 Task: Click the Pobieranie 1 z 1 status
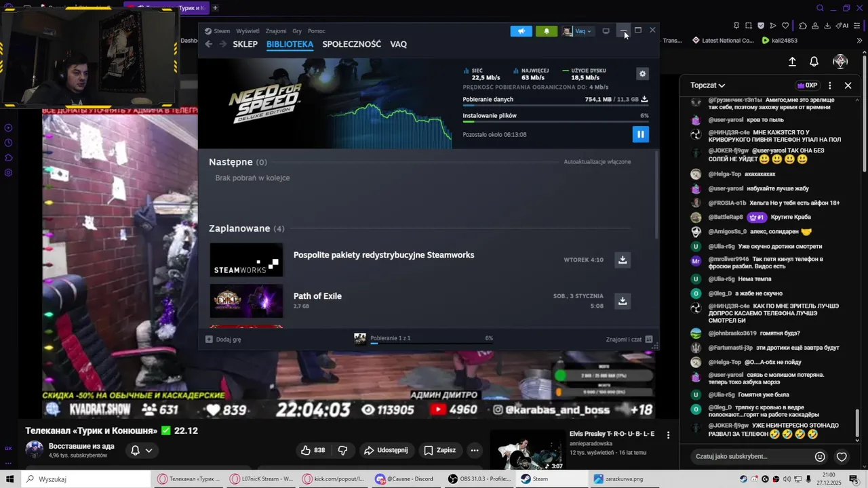(390, 338)
